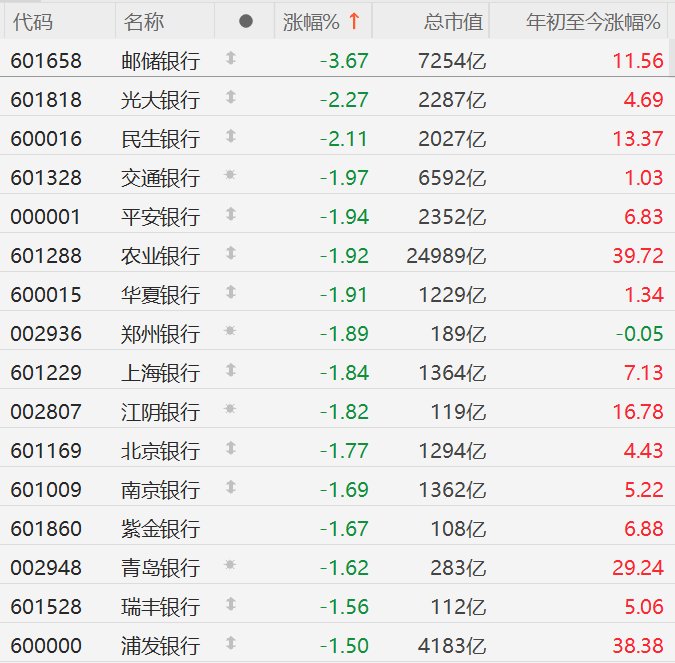Open the 江阴银行 stock name
This screenshot has height=663, width=675.
coord(161,412)
